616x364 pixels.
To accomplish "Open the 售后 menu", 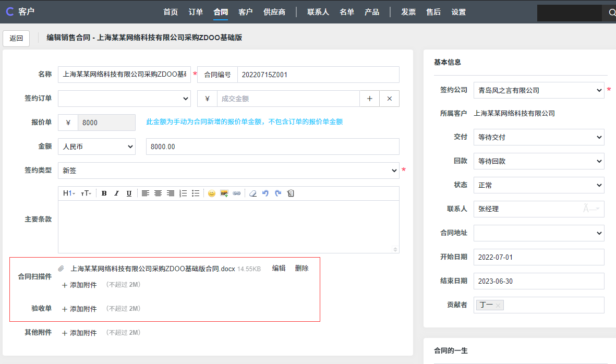I will (433, 12).
